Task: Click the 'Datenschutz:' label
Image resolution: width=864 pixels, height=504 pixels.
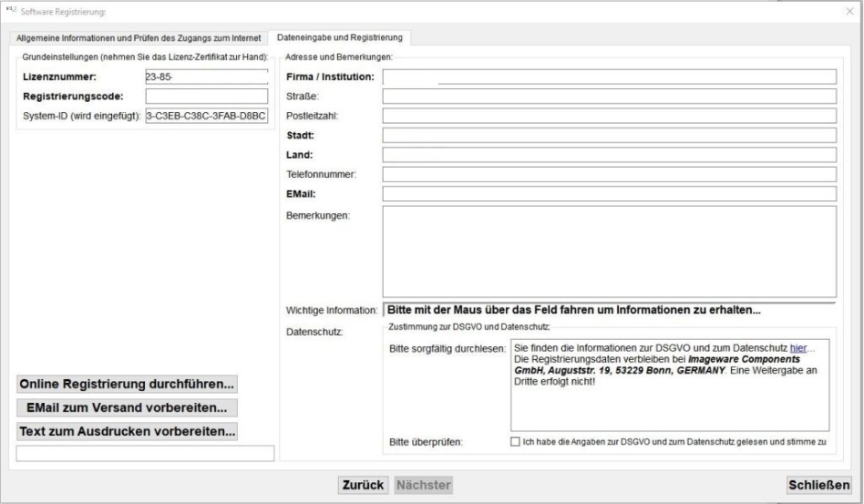Action: (314, 332)
